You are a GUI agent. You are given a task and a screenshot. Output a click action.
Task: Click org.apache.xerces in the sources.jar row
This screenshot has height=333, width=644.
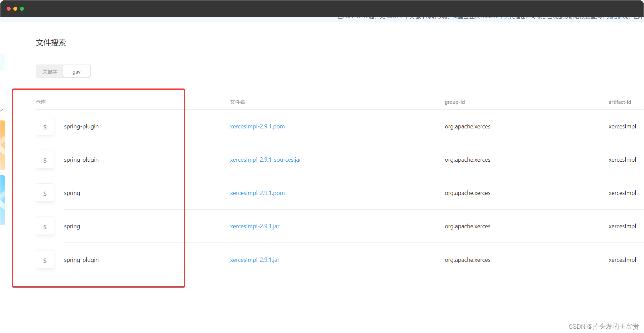468,160
